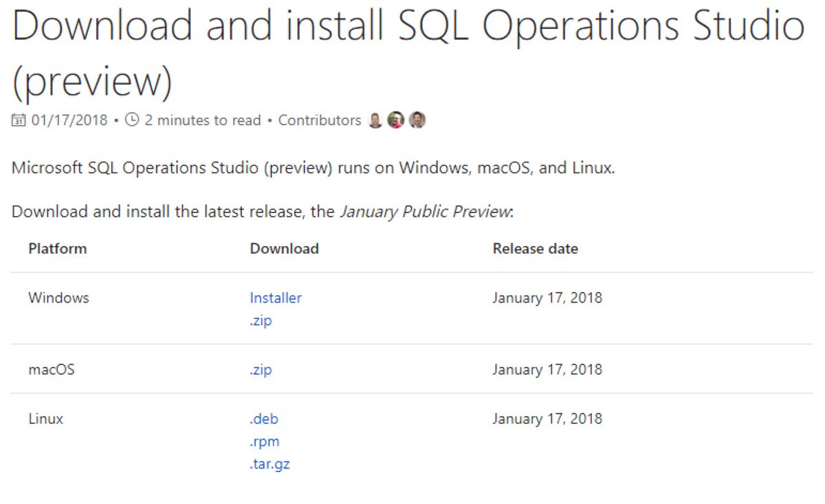The height and width of the screenshot is (504, 825).
Task: Select the Linux platform row label
Action: [x=45, y=419]
